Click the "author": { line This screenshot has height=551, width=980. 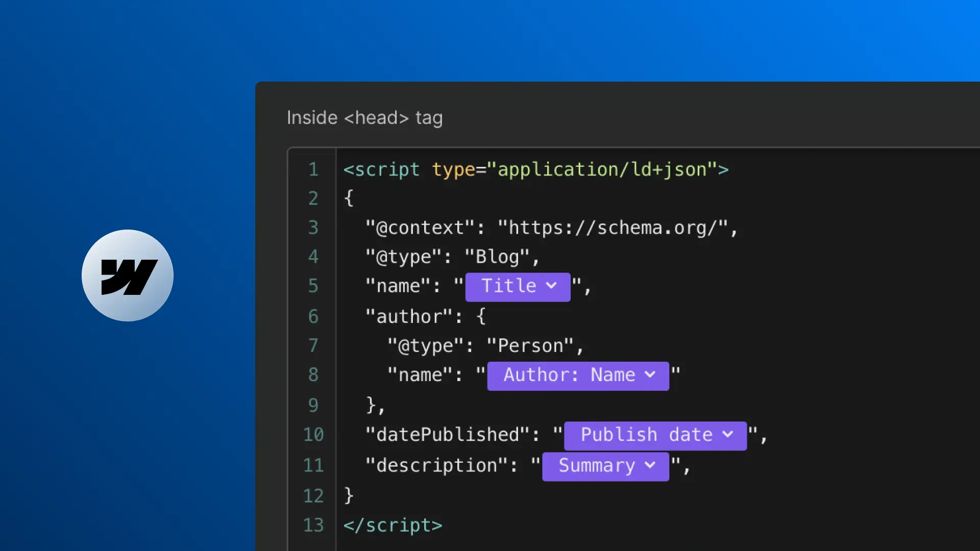[426, 317]
